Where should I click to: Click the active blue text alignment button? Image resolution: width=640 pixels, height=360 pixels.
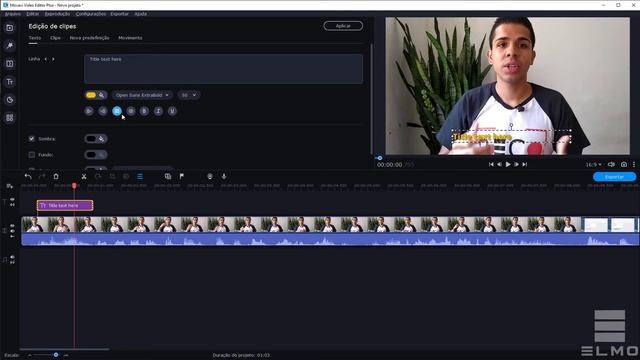click(117, 111)
